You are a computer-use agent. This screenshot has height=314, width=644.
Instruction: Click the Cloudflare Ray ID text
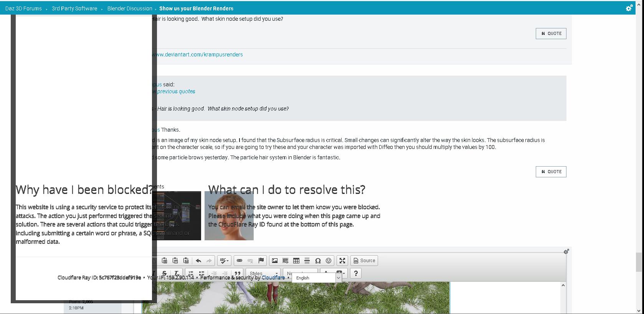pos(99,278)
